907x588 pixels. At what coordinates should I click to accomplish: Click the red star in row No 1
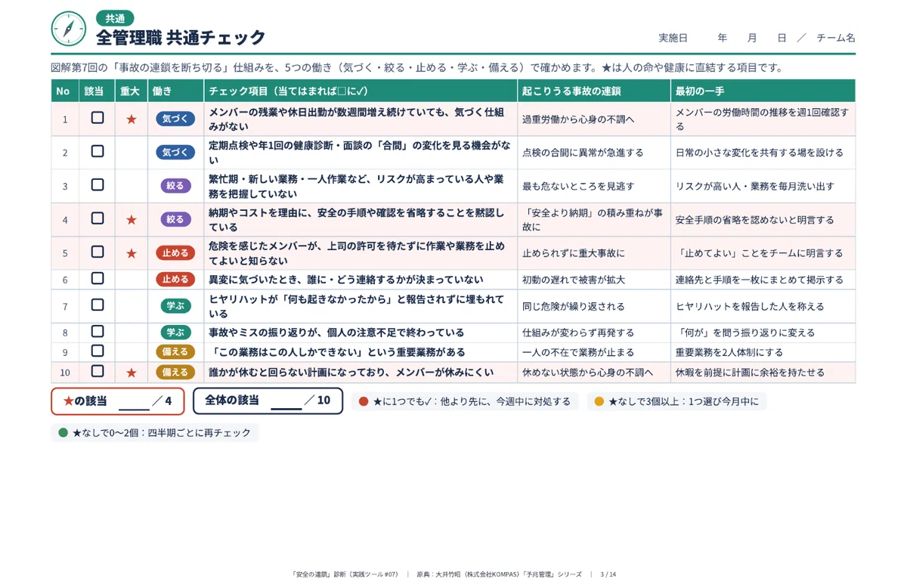(132, 119)
